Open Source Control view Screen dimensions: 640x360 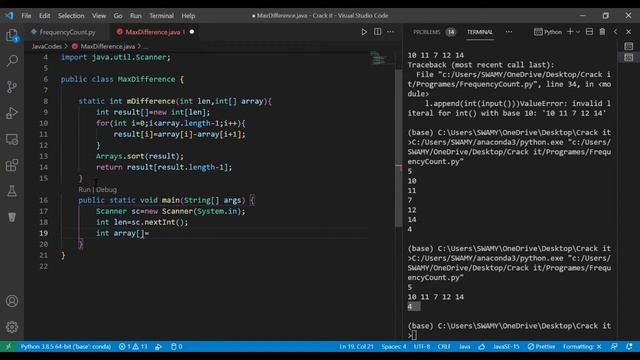click(12, 87)
